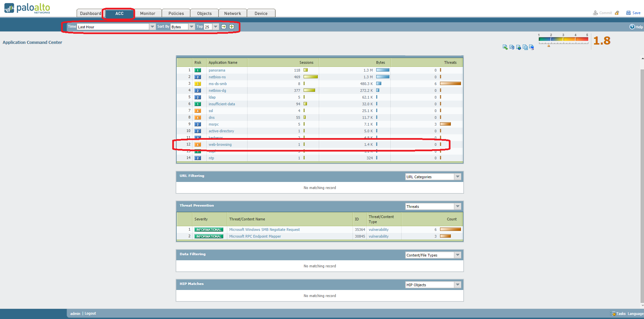Click the active-directory application link
644x319 pixels.
221,131
